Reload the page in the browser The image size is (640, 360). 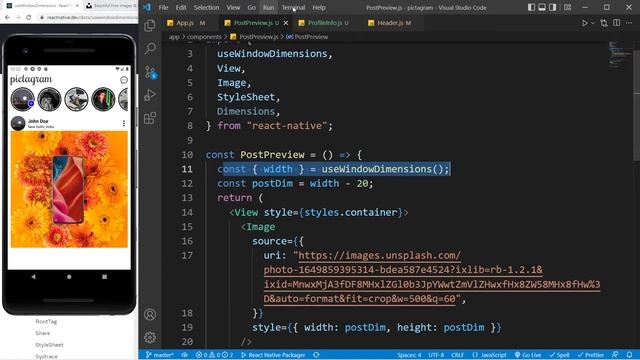(x=29, y=18)
